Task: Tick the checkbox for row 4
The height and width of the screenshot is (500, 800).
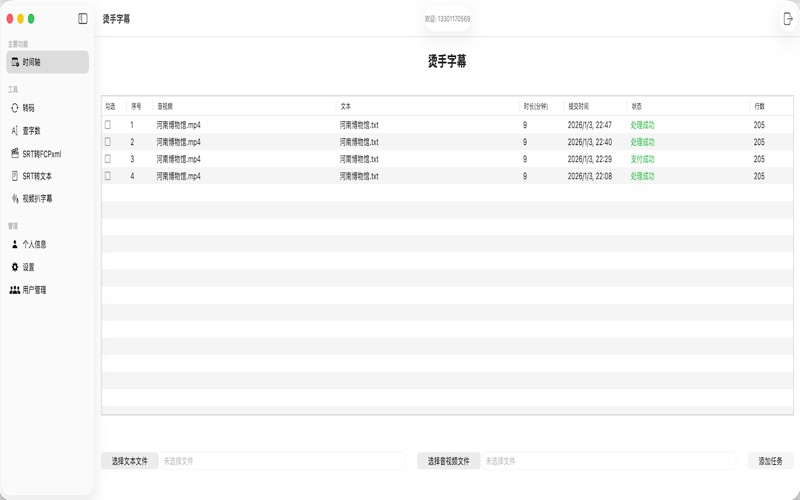Action: (x=108, y=176)
